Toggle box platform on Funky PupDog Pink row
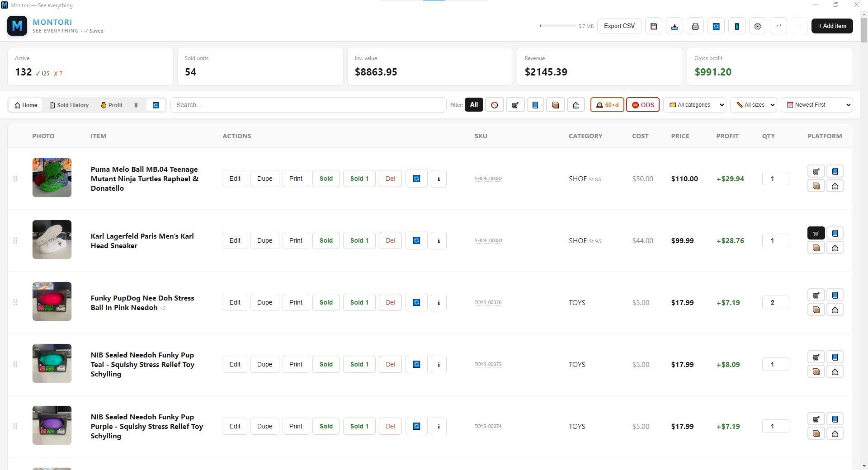This screenshot has width=868, height=470. coord(816,310)
